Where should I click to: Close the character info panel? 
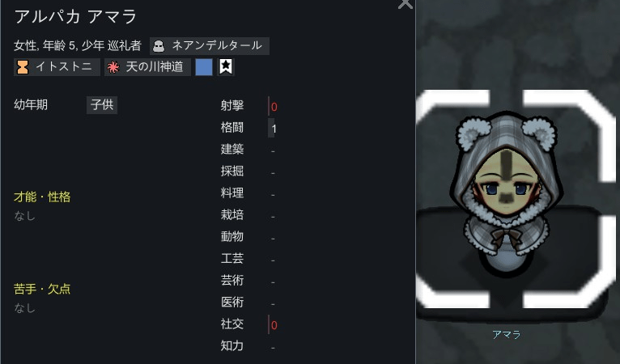pyautogui.click(x=405, y=3)
